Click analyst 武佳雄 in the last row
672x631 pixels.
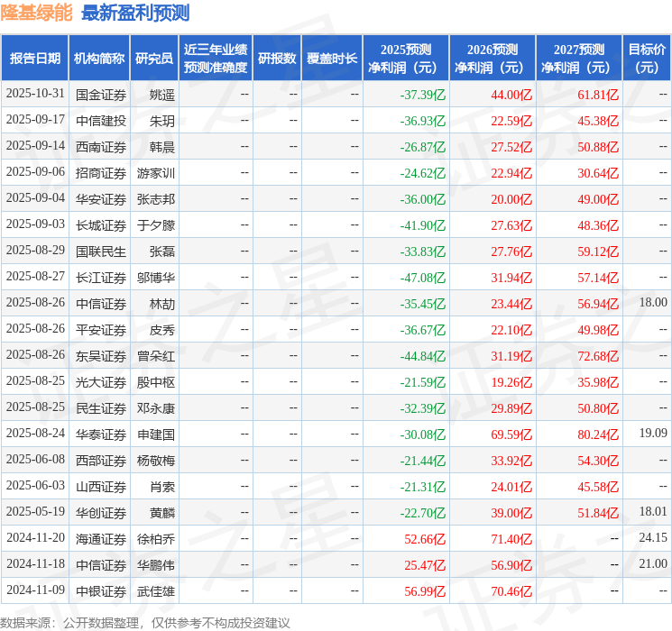pos(156,591)
